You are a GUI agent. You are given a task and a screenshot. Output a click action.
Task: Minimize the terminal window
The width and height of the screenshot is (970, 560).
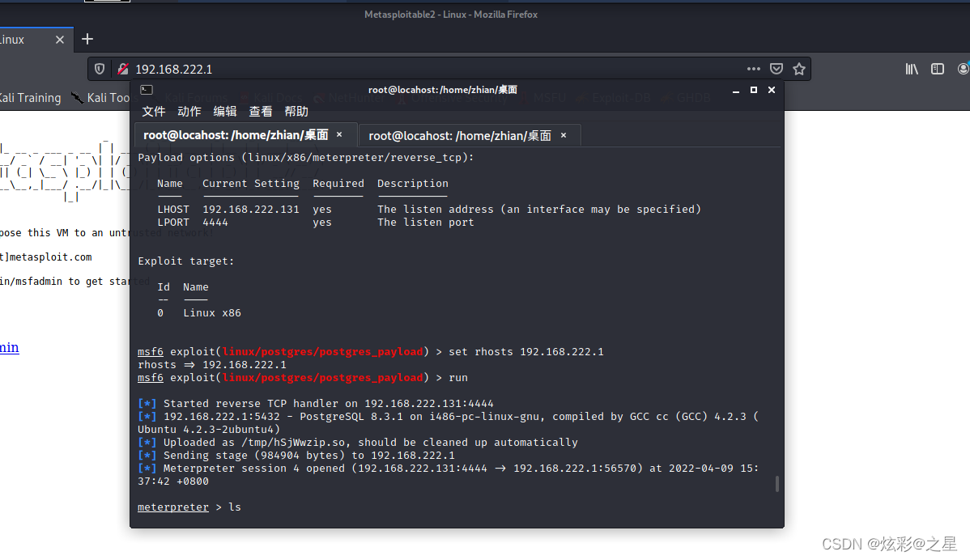point(735,91)
